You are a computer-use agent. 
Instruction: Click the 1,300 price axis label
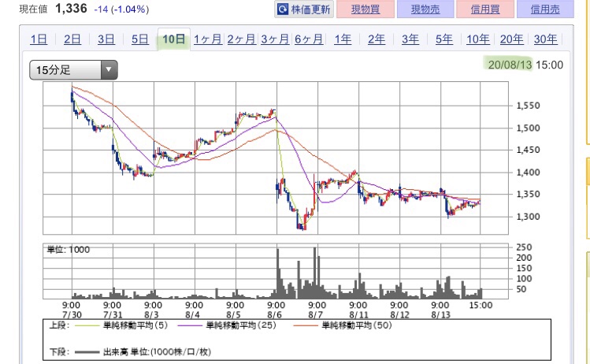click(x=529, y=217)
